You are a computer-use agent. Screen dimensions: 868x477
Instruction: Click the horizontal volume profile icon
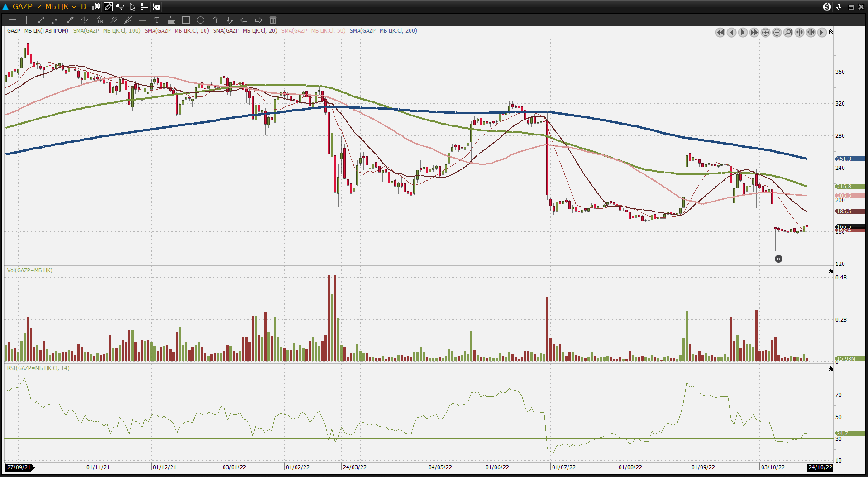coord(144,7)
